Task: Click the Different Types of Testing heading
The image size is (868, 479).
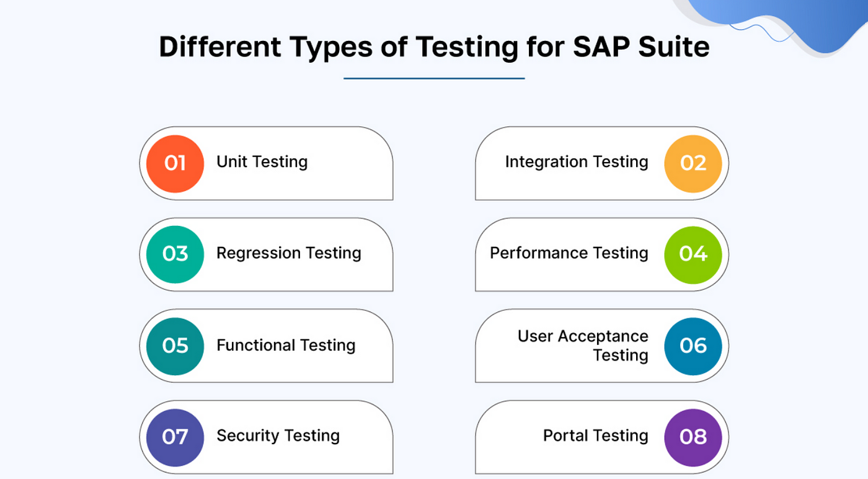Action: 339,47
